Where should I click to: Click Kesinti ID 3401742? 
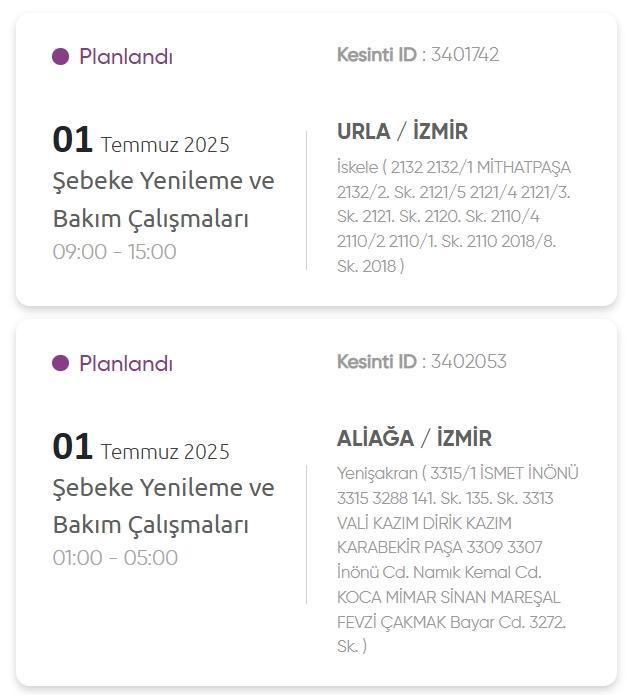tap(418, 55)
